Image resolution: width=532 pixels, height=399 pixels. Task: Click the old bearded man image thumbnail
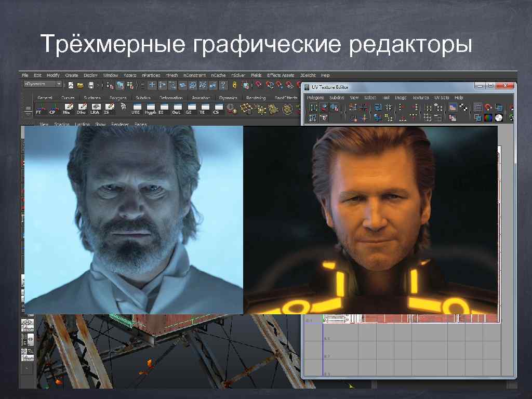click(x=134, y=220)
